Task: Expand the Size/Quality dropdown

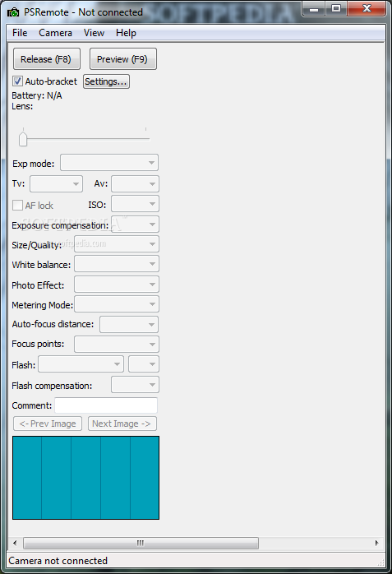Action: click(x=117, y=244)
